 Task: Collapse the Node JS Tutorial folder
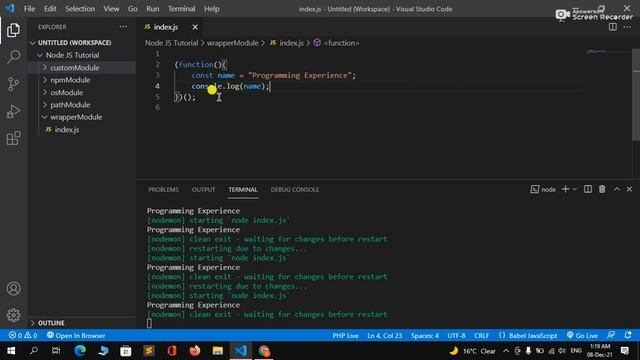tap(82, 55)
